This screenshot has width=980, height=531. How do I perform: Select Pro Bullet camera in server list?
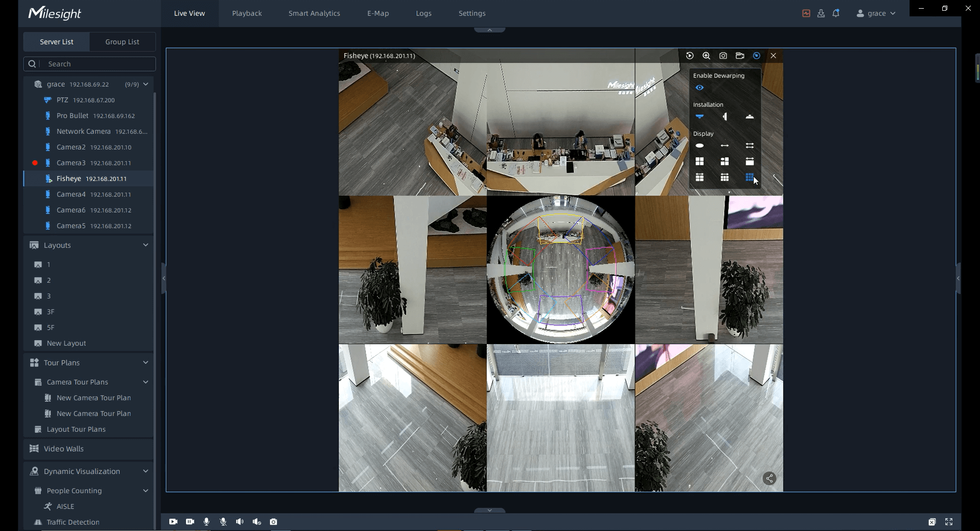72,116
